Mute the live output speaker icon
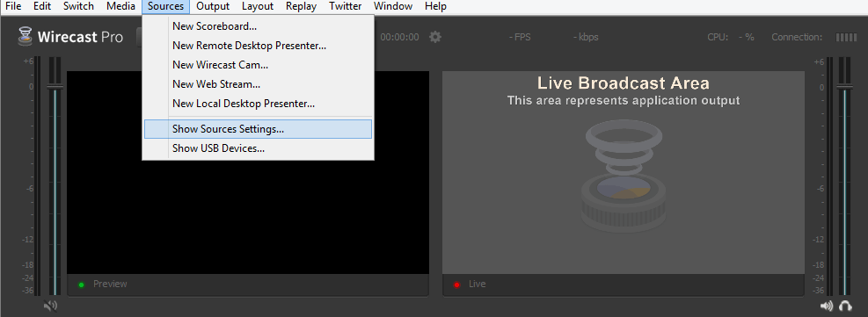This screenshot has height=317, width=868. (x=827, y=306)
